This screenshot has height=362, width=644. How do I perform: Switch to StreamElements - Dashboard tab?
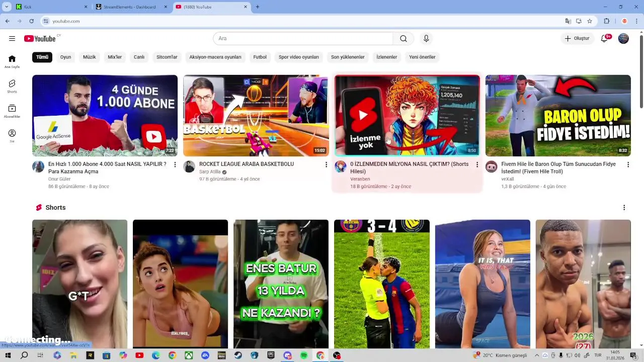coord(131,7)
